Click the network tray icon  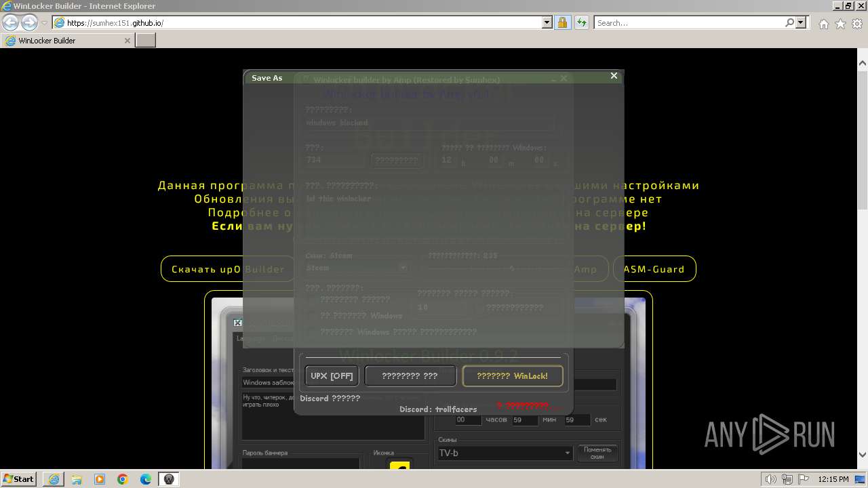(787, 479)
